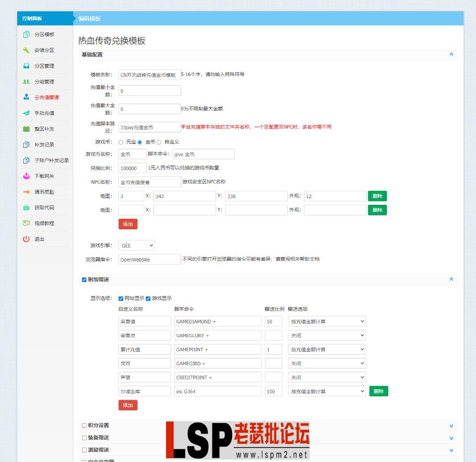Image resolution: width=476 pixels, height=462 pixels.
Task: Open the 赠送选项 dropdown for 沙城金库 row
Action: click(326, 391)
